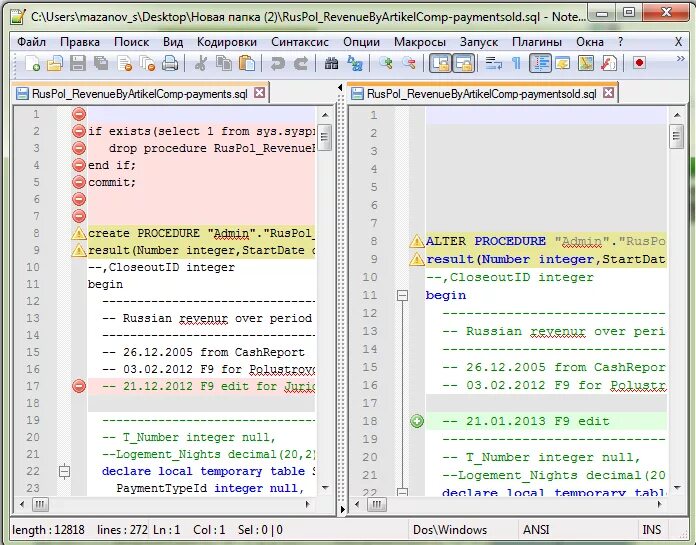
Task: Open the Кодировки menu
Action: coord(227,42)
